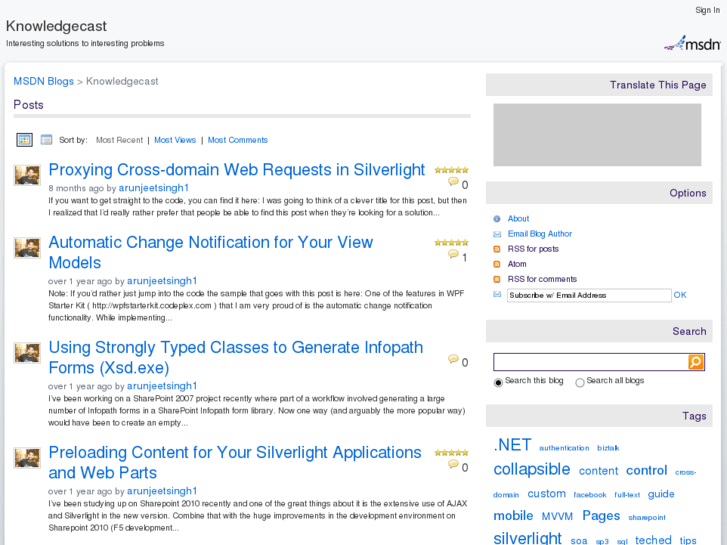Screen dimensions: 727x545
Task: Click the control tag
Action: coord(646,471)
